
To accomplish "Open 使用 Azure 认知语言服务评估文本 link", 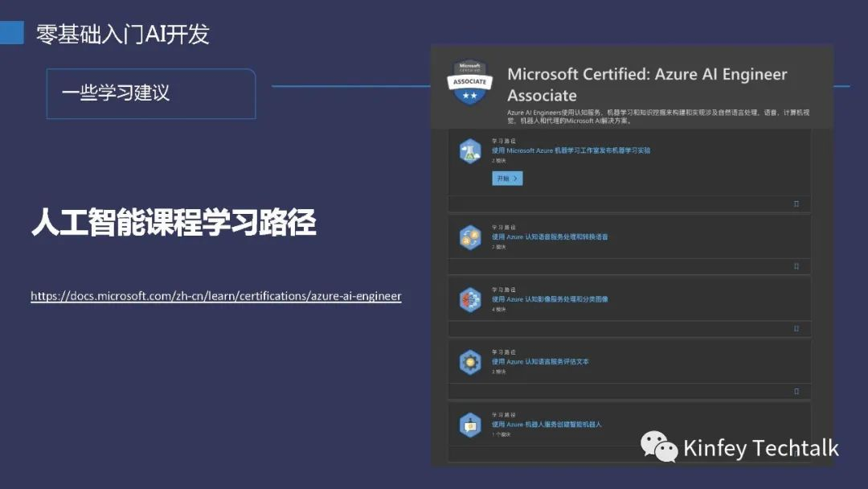I will (540, 362).
